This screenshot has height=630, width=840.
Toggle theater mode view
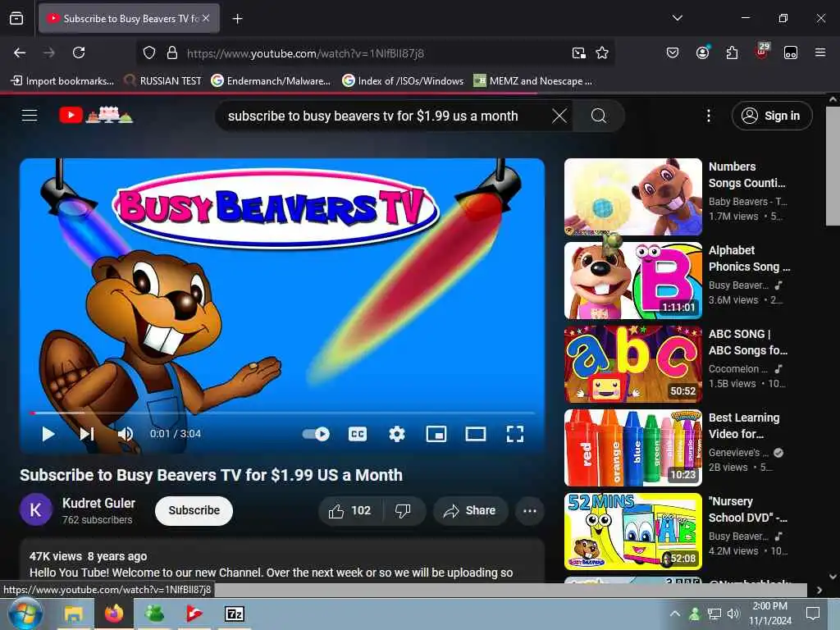click(x=475, y=434)
